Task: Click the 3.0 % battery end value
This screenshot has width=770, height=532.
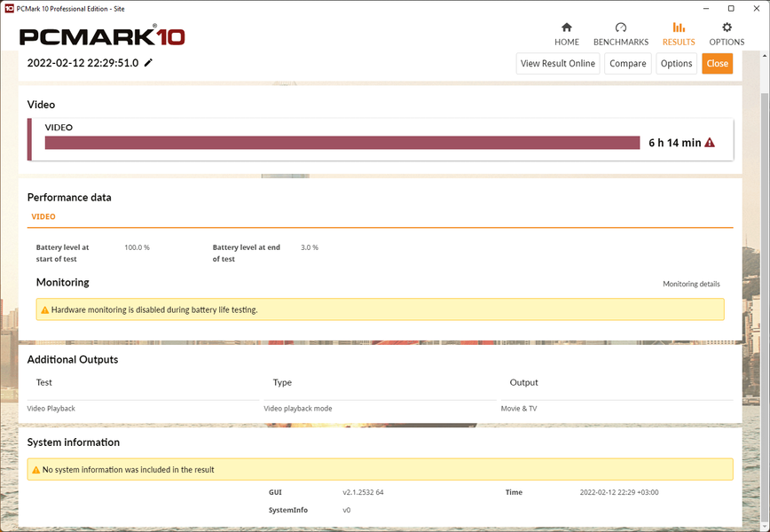Action: [310, 247]
